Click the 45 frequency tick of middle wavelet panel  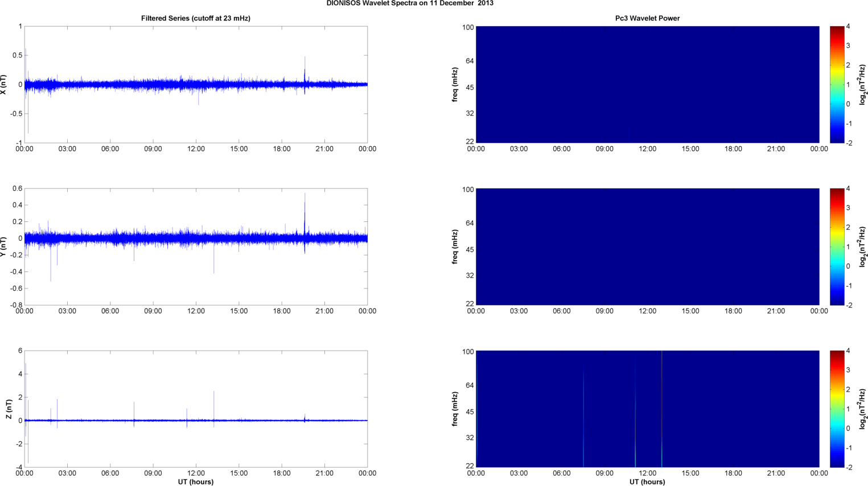(470, 250)
